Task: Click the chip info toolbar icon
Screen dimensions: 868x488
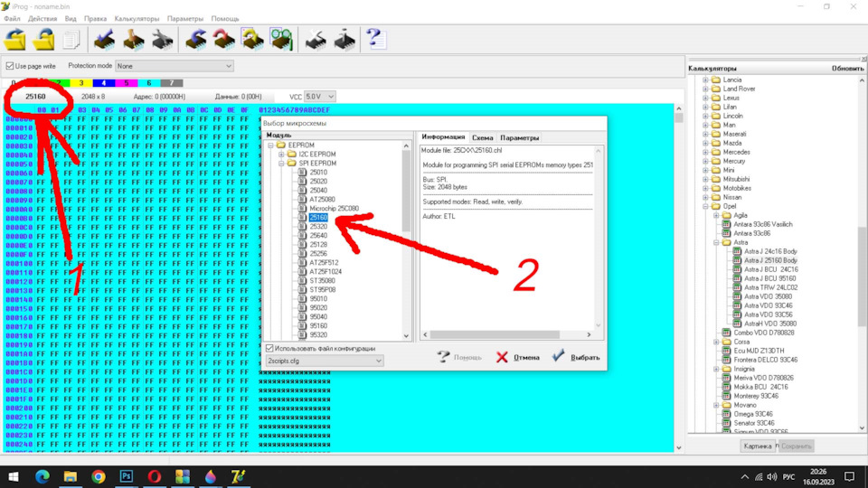Action: point(344,40)
